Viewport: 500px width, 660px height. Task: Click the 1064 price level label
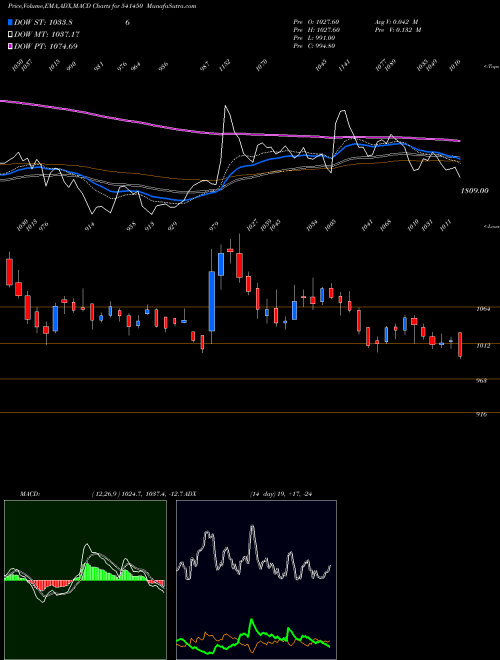click(483, 309)
